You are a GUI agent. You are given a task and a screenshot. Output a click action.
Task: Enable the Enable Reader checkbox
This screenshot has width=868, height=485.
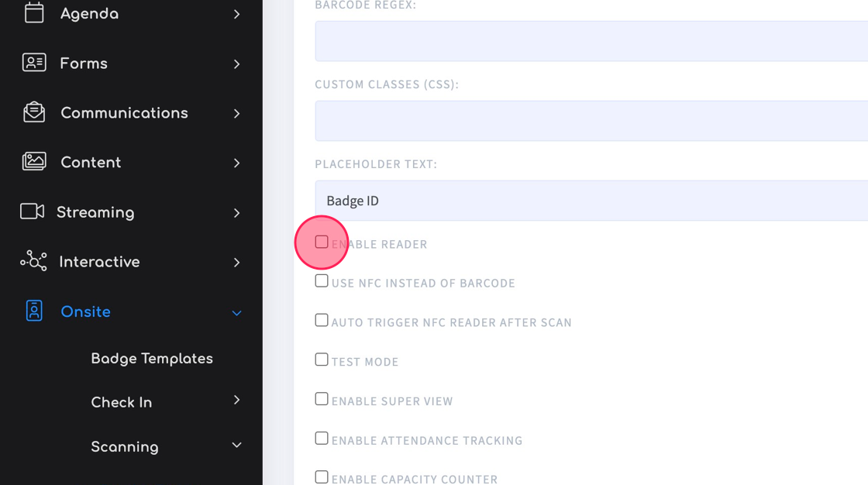[322, 242]
